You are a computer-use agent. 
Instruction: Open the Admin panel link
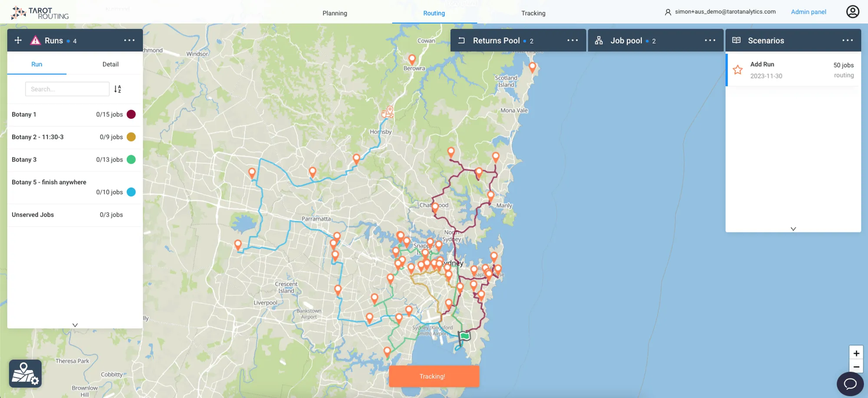pyautogui.click(x=808, y=12)
